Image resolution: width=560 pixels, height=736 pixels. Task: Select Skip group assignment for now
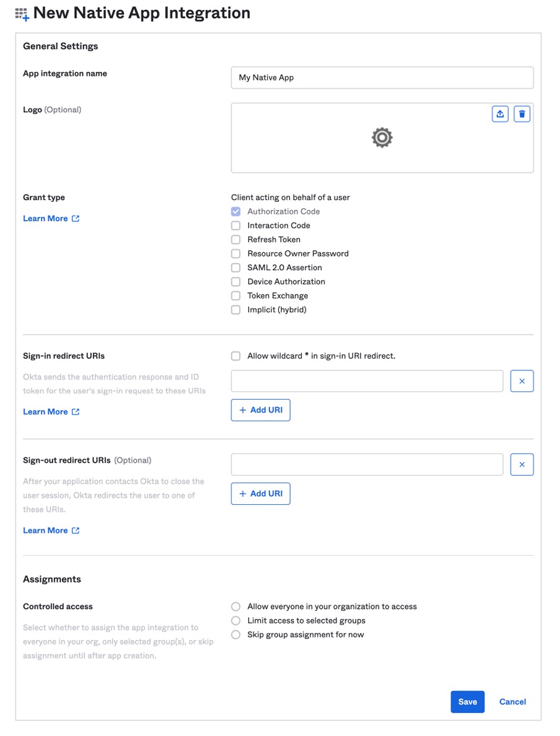pyautogui.click(x=236, y=635)
